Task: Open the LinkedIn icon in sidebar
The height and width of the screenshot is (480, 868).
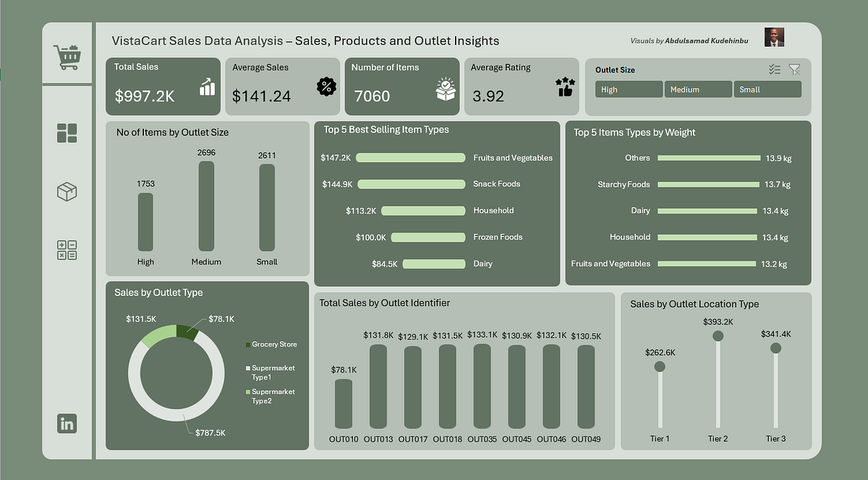Action: (67, 424)
